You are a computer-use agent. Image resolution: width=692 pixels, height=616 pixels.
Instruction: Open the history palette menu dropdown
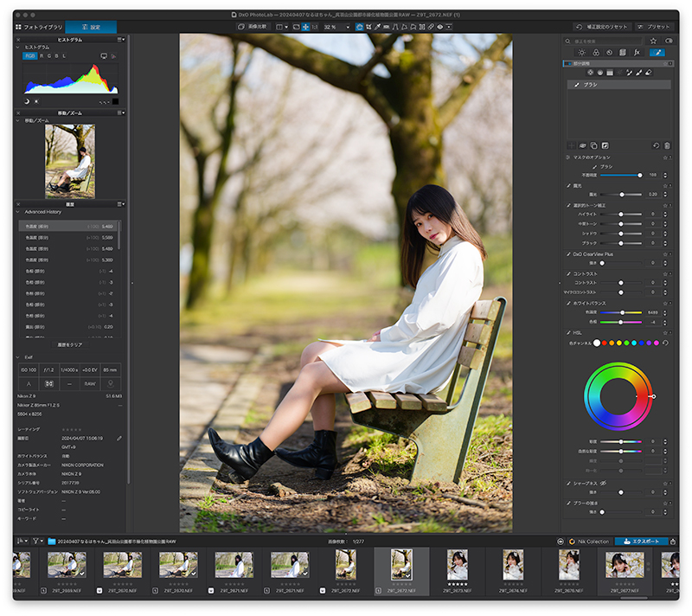pyautogui.click(x=121, y=204)
